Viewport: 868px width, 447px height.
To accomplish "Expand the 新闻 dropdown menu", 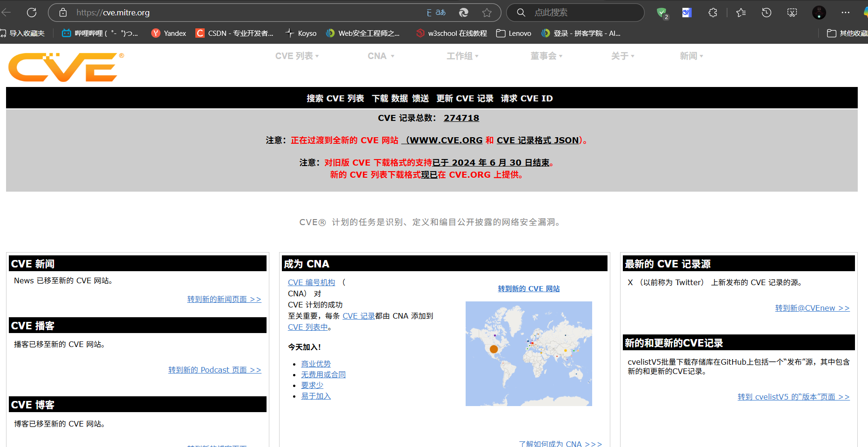I will pos(691,56).
